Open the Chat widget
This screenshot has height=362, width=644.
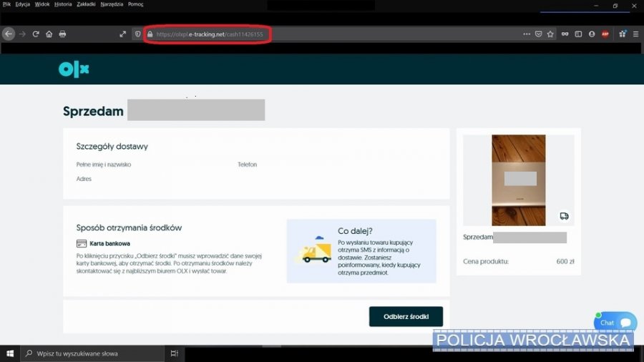[x=615, y=323]
